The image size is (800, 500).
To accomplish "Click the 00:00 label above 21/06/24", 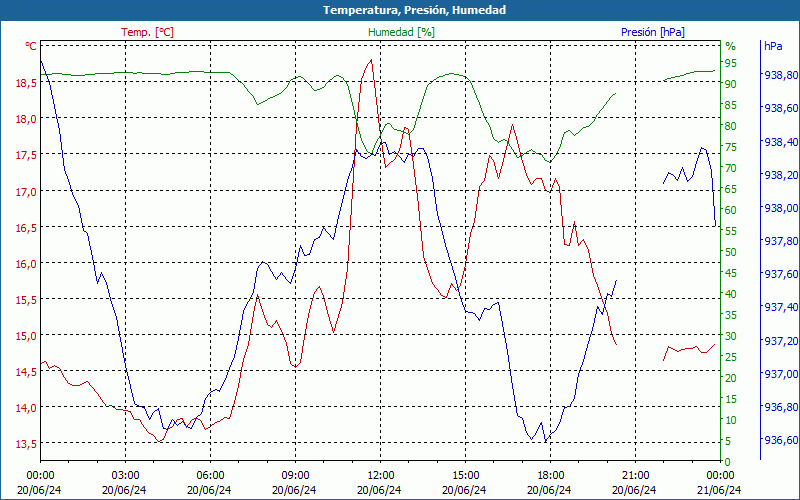I will [720, 476].
